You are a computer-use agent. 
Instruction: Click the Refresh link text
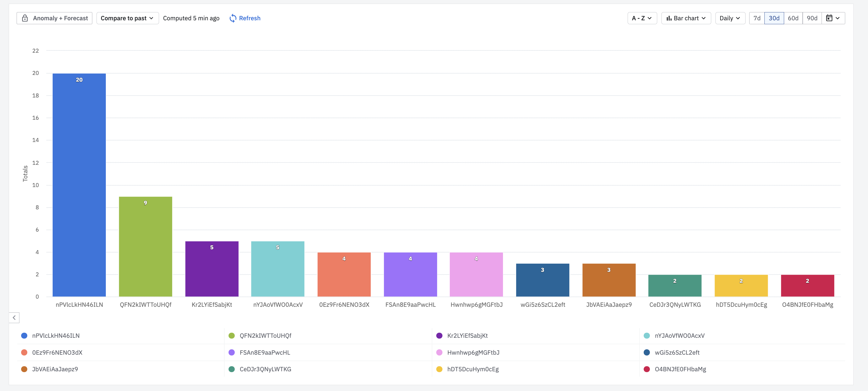[x=249, y=18]
